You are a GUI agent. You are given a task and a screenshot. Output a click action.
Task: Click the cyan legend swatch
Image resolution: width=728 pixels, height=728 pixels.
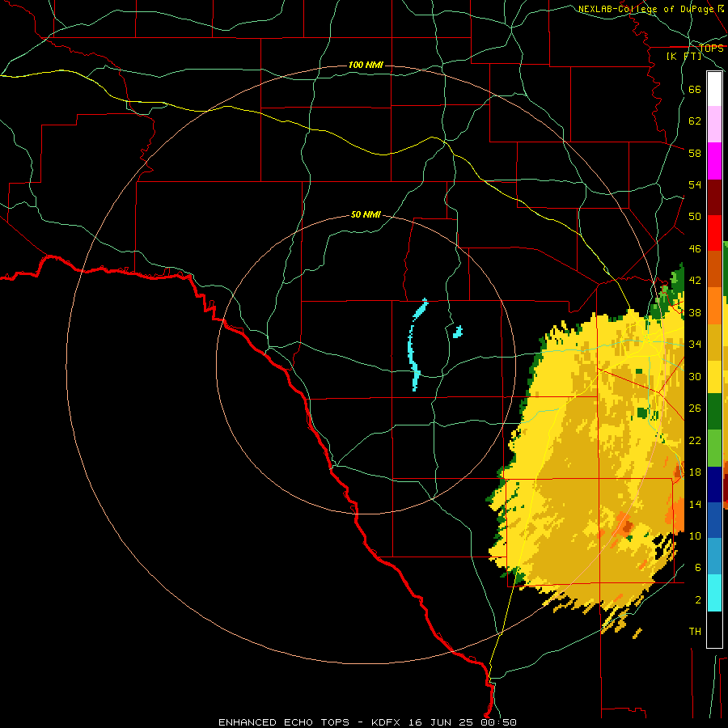714,593
